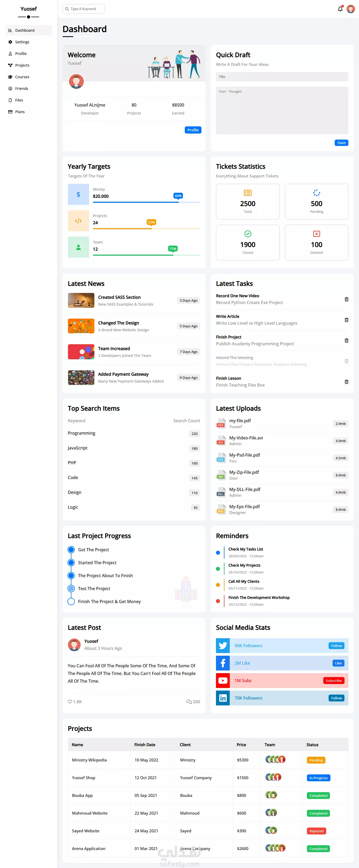Screen dimensions: 359x868
Task: Click the In Progress status badge
Action: tap(318, 778)
